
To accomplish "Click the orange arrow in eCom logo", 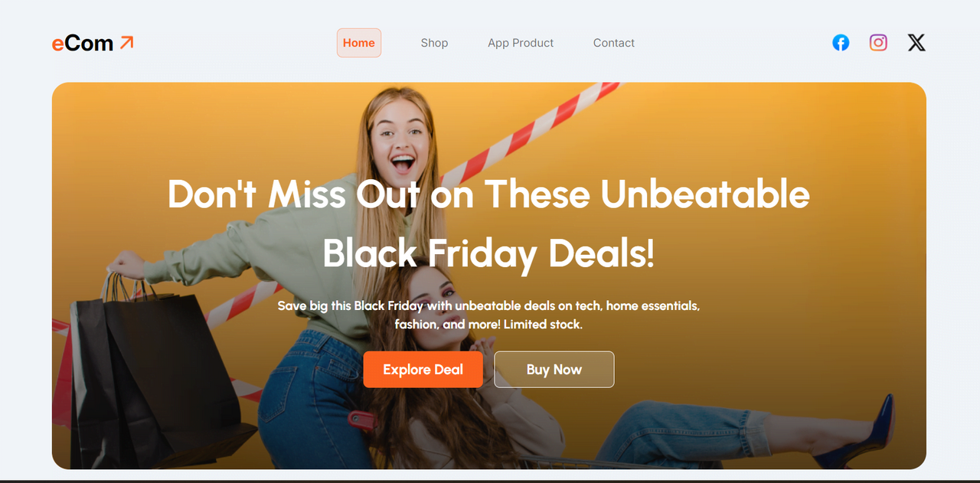I will click(126, 42).
